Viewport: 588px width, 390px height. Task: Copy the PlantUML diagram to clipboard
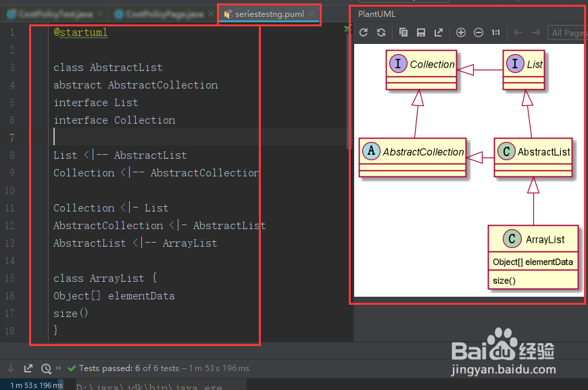click(403, 32)
